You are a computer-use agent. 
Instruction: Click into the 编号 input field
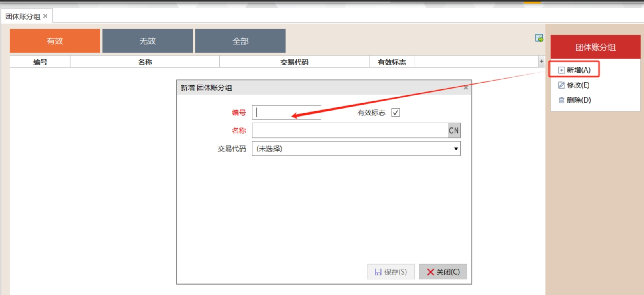coord(286,113)
